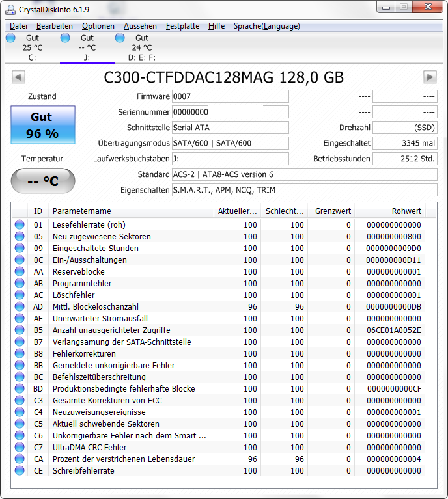The image size is (448, 499).
Task: Open the Datei menu
Action: [18, 26]
